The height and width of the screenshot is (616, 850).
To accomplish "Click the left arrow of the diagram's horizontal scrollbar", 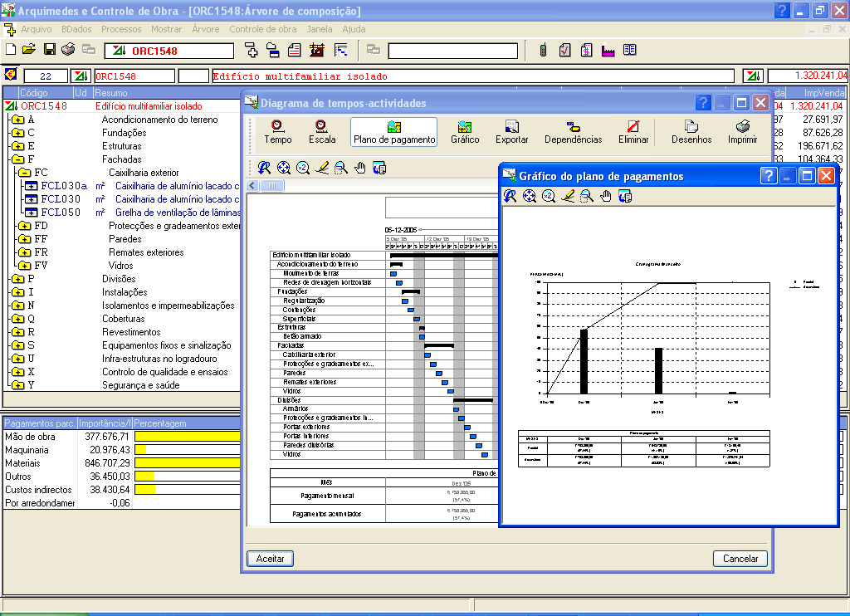I will [253, 185].
